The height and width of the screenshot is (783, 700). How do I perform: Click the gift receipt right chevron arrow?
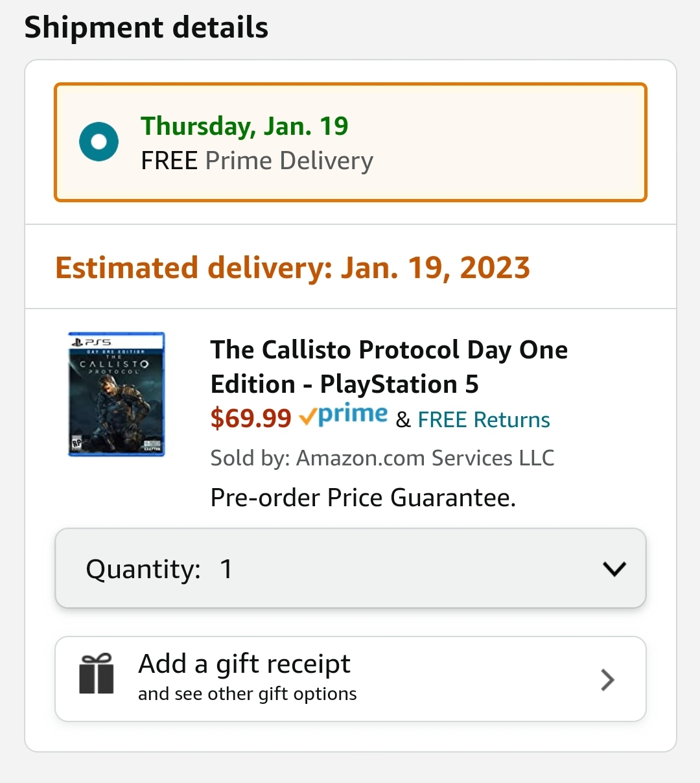point(607,679)
